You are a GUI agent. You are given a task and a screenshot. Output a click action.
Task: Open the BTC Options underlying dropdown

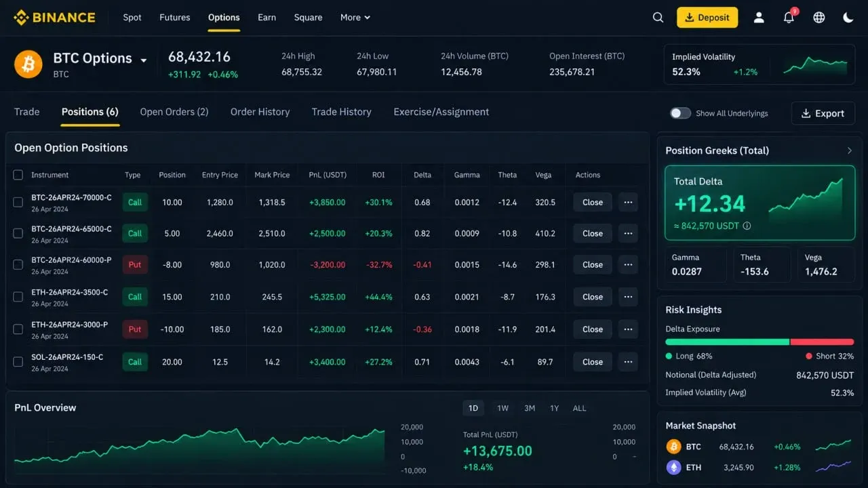[143, 60]
